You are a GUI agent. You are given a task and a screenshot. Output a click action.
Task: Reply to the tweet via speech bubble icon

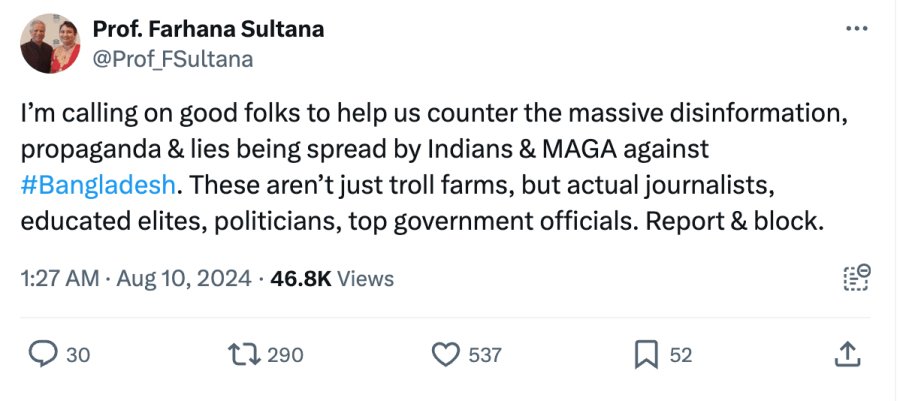tap(42, 354)
